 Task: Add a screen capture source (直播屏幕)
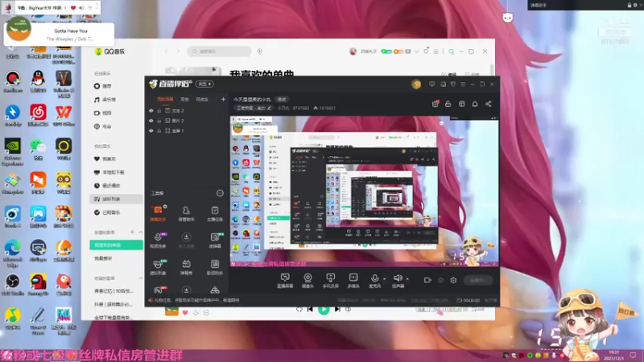[x=285, y=281]
